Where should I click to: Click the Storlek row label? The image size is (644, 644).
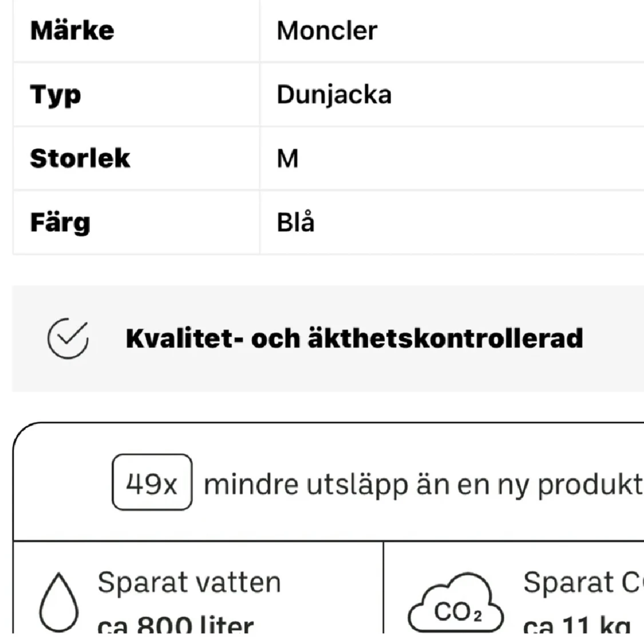[x=80, y=159]
